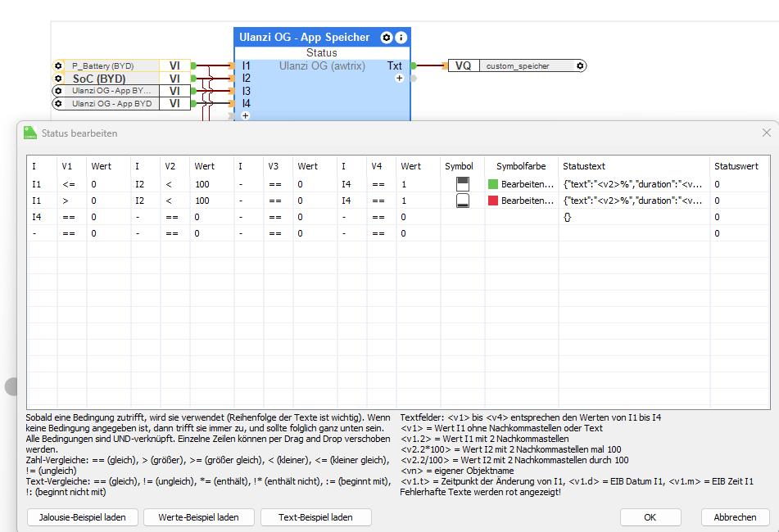Click gear icon on Ulanzi OG - App BYD input
779x532 pixels.
[59, 104]
